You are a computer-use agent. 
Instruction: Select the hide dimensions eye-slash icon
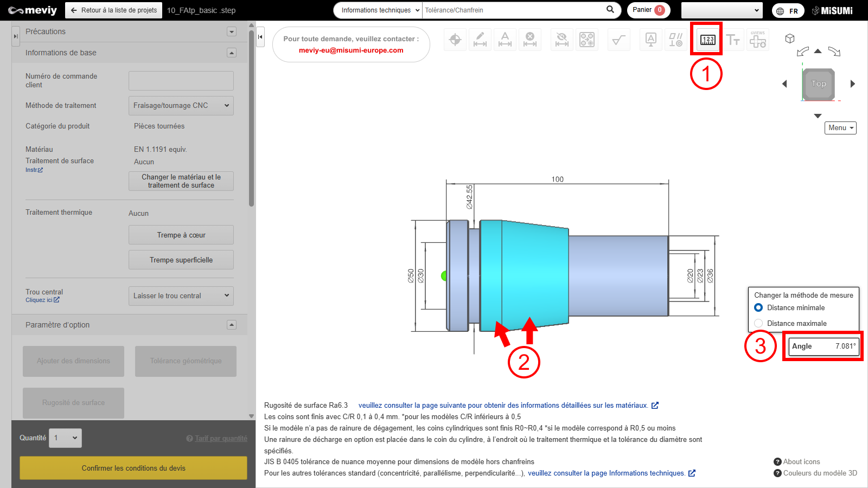pos(562,40)
